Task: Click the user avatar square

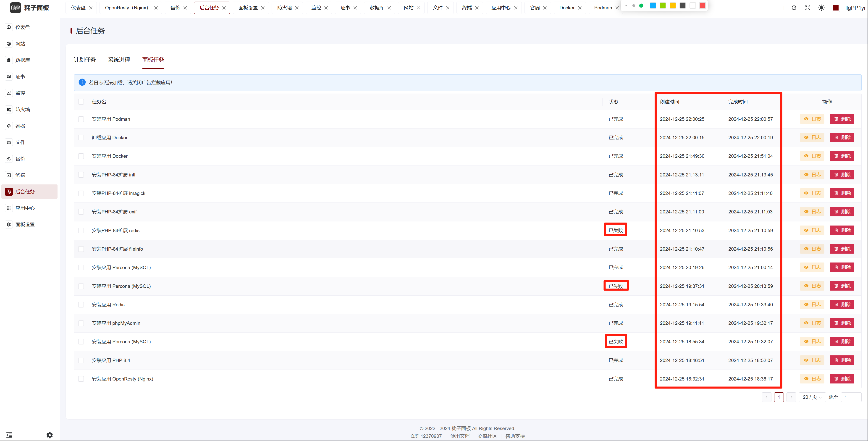Action: 836,8
